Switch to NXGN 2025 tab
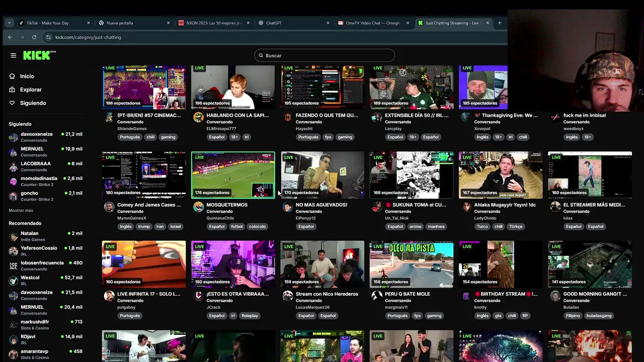 click(x=214, y=23)
